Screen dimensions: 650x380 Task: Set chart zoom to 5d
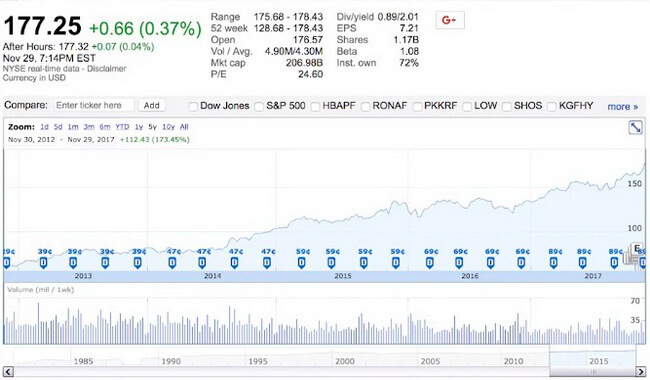(x=58, y=127)
